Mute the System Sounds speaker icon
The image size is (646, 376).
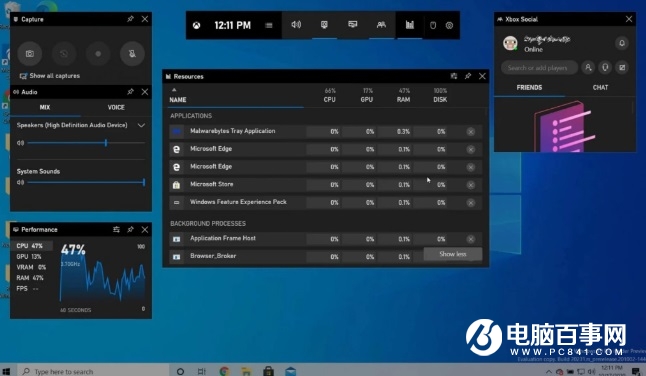click(20, 182)
